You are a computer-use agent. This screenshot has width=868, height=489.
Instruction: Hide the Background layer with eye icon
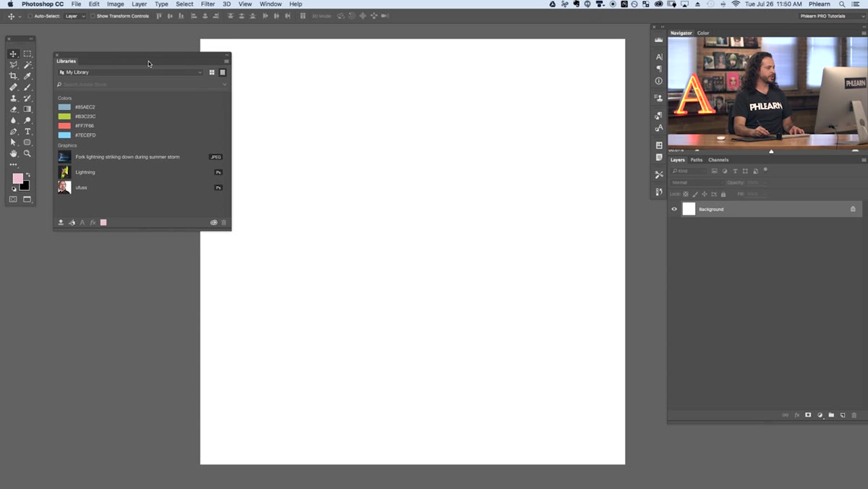click(674, 209)
